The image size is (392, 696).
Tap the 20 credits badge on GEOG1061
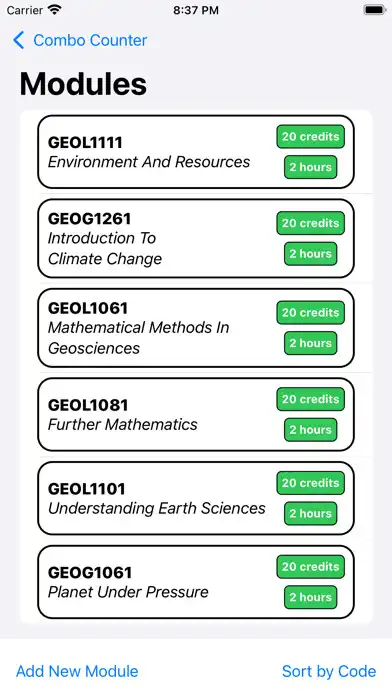click(x=310, y=567)
